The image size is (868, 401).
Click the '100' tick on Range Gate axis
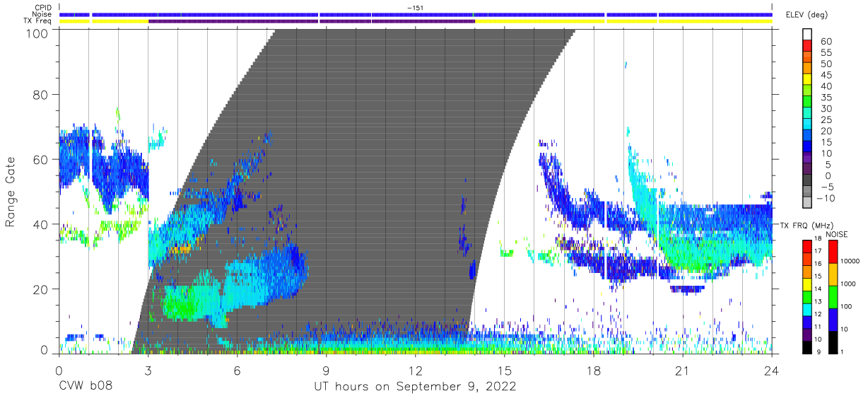point(38,33)
